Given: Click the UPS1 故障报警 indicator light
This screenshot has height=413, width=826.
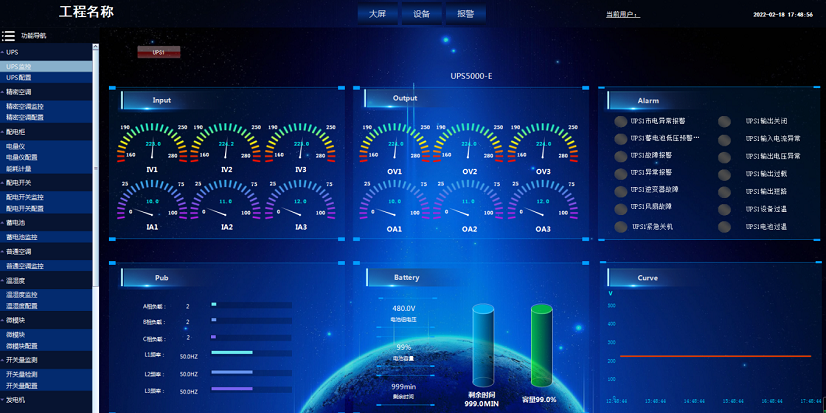Looking at the screenshot, I should [621, 156].
